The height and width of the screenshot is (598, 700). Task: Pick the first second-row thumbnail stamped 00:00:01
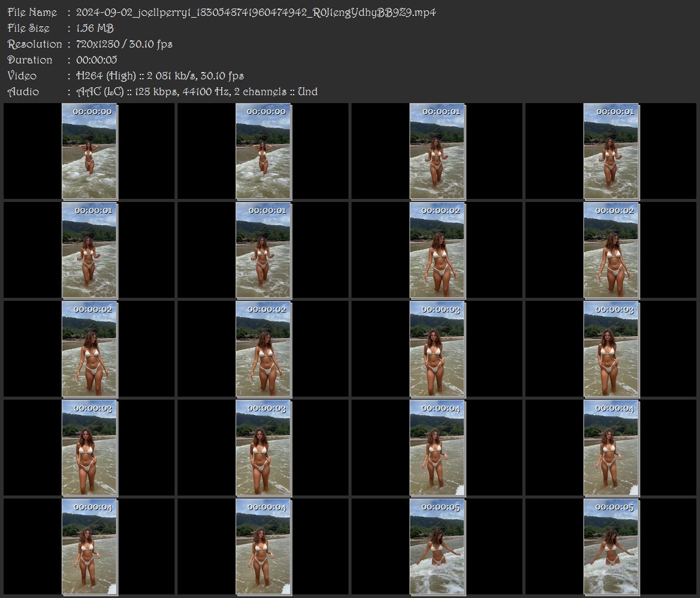pyautogui.click(x=89, y=250)
